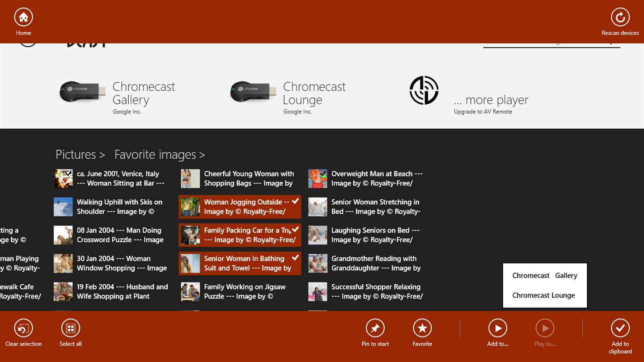The image size is (644, 362).
Task: Click Woman Window Shopping thumbnail
Action: point(63,263)
